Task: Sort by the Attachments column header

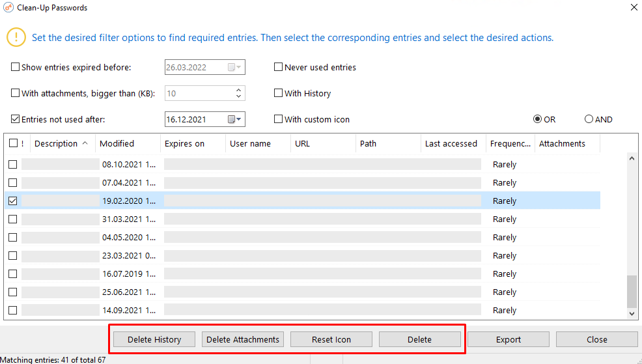Action: (x=568, y=143)
